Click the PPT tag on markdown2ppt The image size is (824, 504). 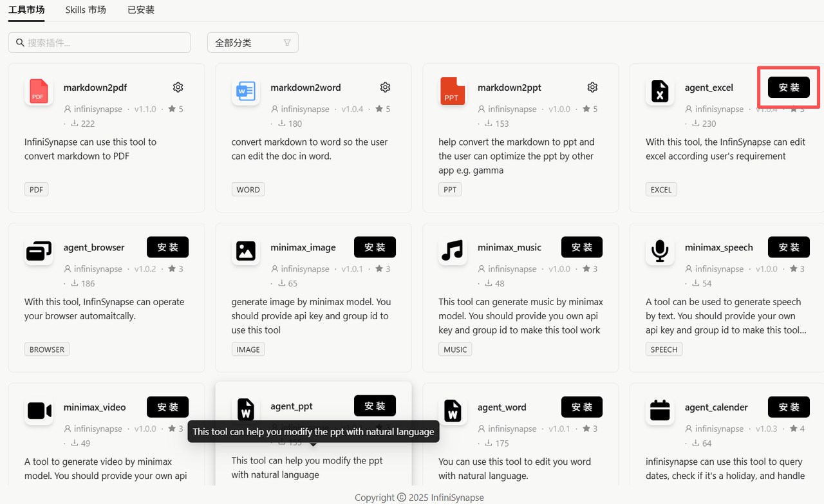click(x=450, y=190)
